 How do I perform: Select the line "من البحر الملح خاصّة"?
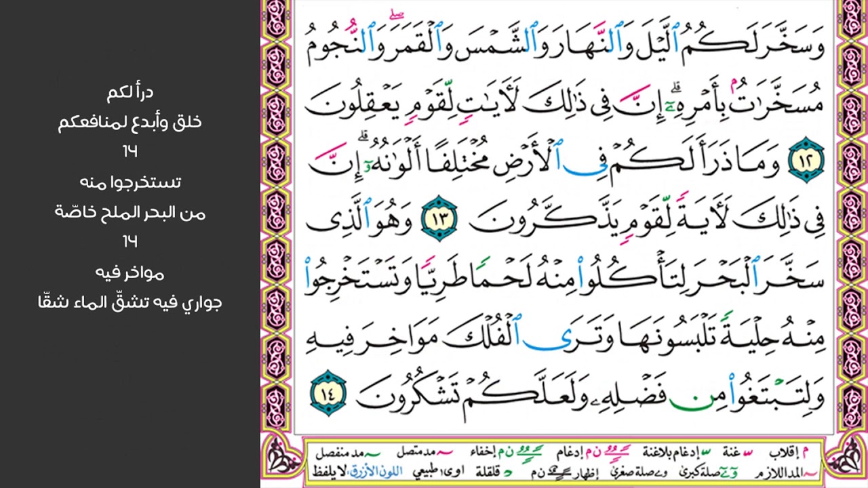pos(130,213)
